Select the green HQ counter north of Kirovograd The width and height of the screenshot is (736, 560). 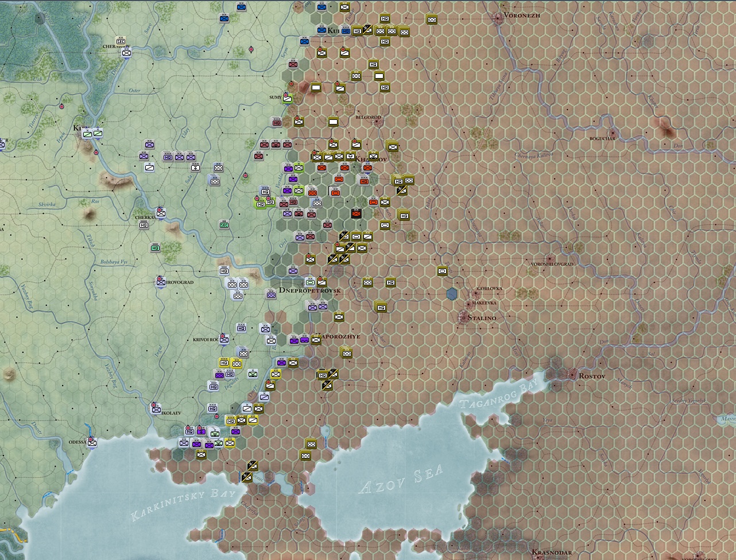[155, 248]
